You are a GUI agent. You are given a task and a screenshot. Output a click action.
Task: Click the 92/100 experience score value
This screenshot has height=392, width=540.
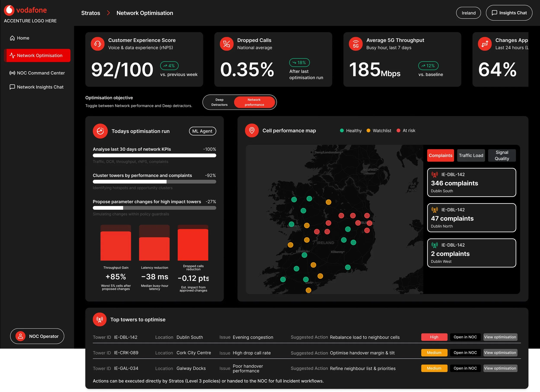[122, 70]
